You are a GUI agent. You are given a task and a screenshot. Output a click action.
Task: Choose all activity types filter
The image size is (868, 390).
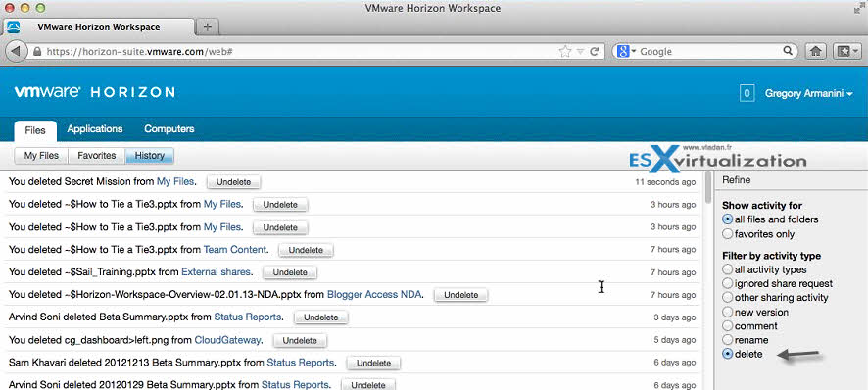(x=728, y=269)
